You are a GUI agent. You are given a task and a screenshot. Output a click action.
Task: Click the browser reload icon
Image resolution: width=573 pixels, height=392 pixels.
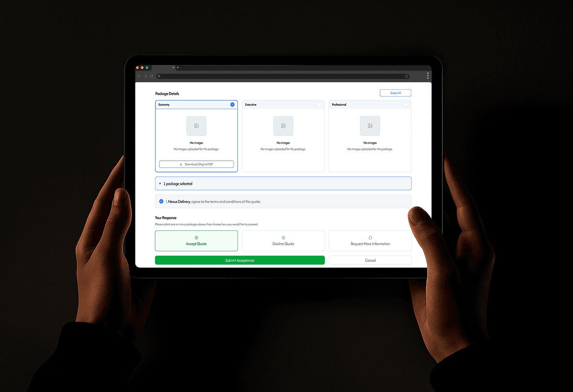(152, 76)
